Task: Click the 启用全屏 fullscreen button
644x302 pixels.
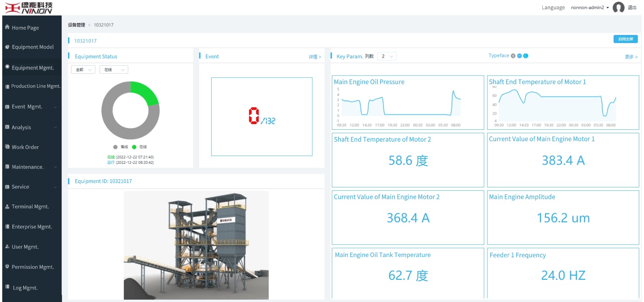Action: pyautogui.click(x=625, y=39)
